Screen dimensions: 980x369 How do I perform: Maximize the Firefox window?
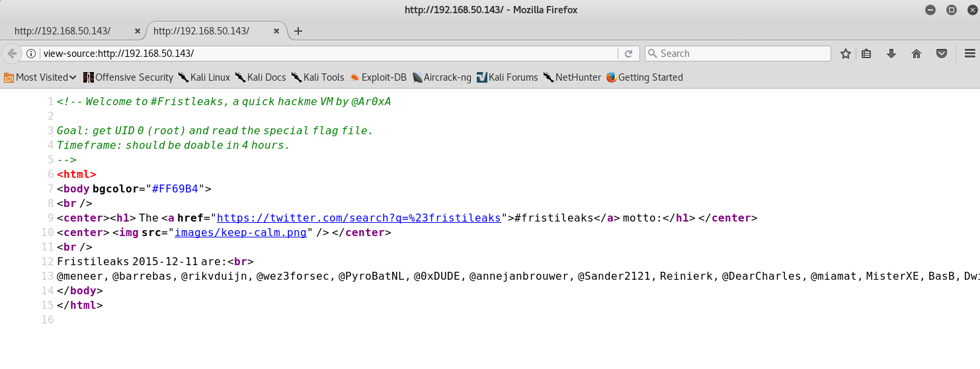tap(951, 9)
